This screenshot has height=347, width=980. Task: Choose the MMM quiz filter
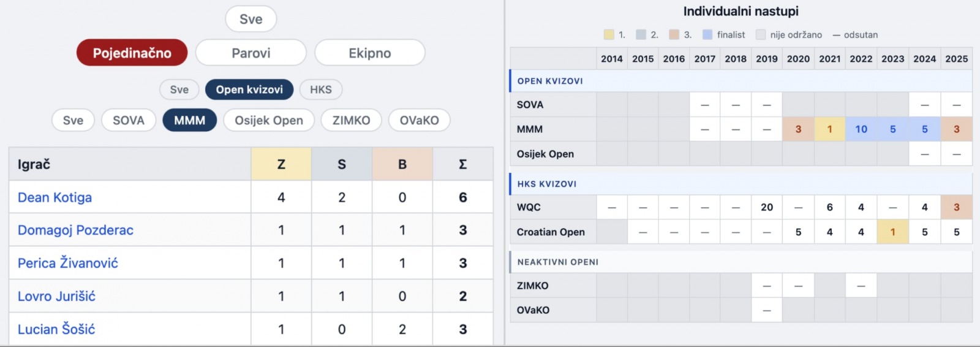(189, 120)
